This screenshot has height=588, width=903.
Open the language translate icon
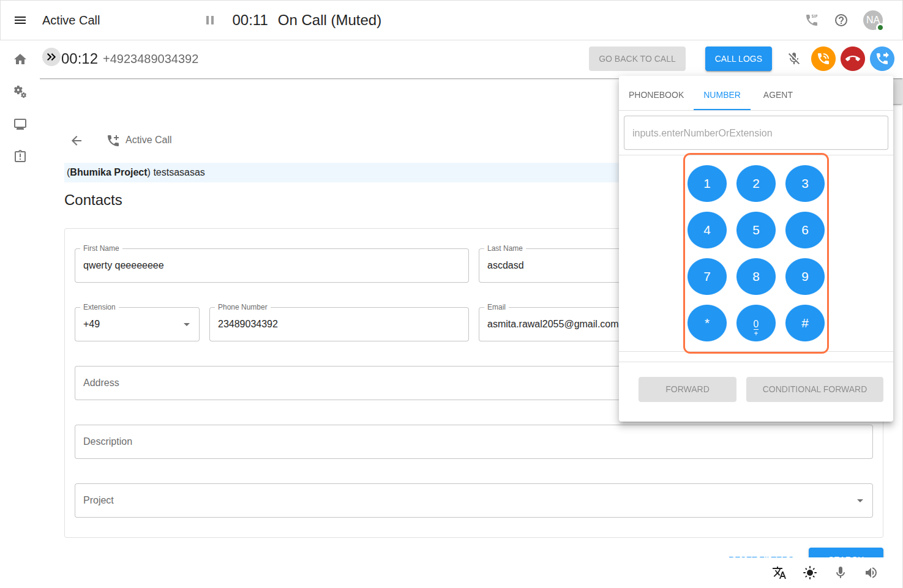click(x=779, y=573)
